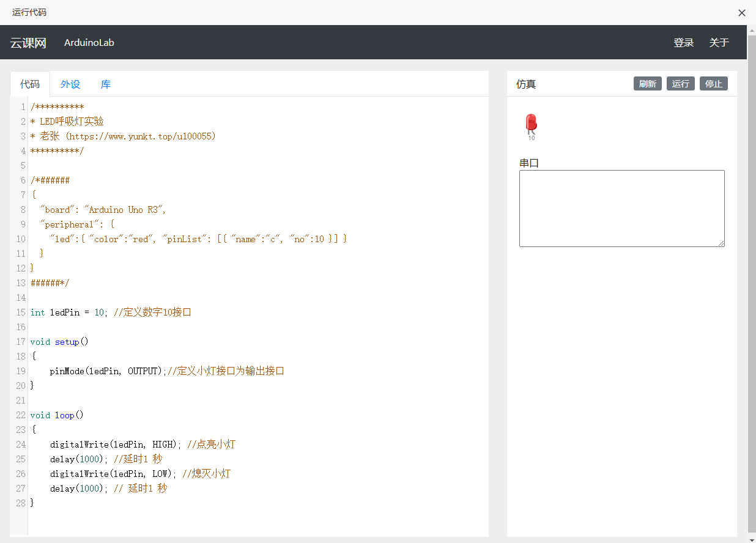Click the line '######*/'
This screenshot has width=756, height=543.
(x=50, y=283)
